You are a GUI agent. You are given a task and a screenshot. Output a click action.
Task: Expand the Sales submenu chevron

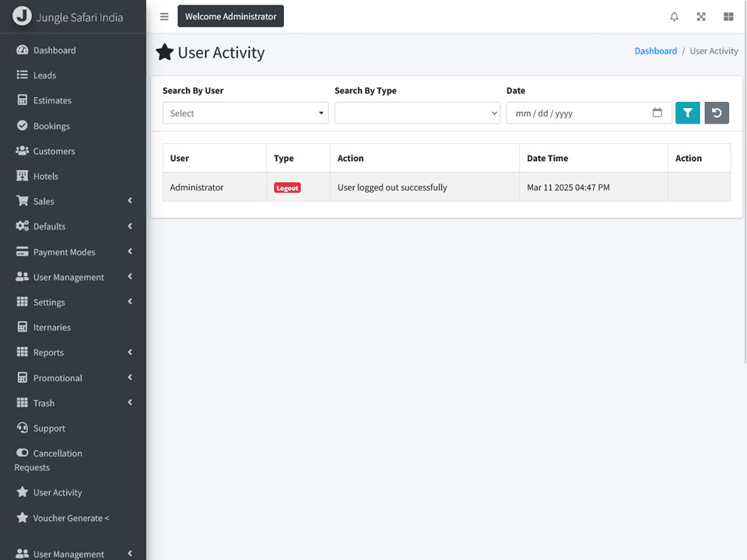[130, 201]
